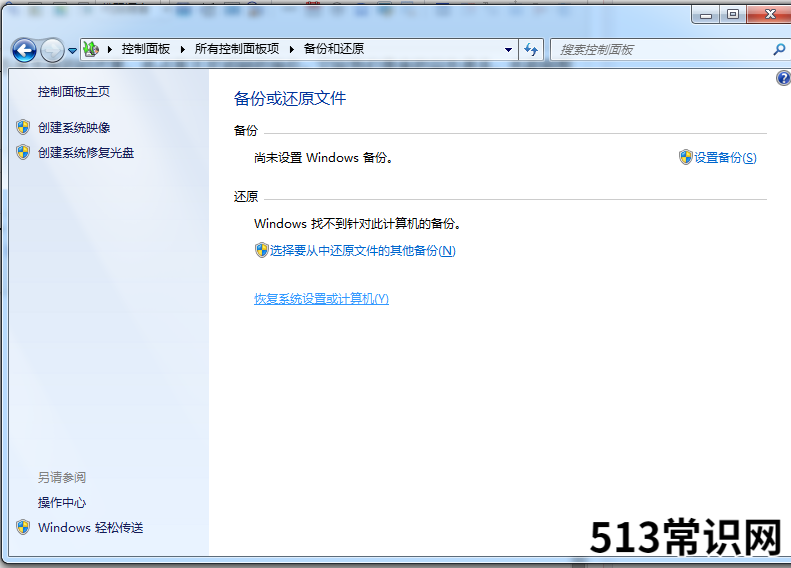Open the blue Help question mark icon
Image resolution: width=791 pixels, height=568 pixels.
[x=783, y=78]
